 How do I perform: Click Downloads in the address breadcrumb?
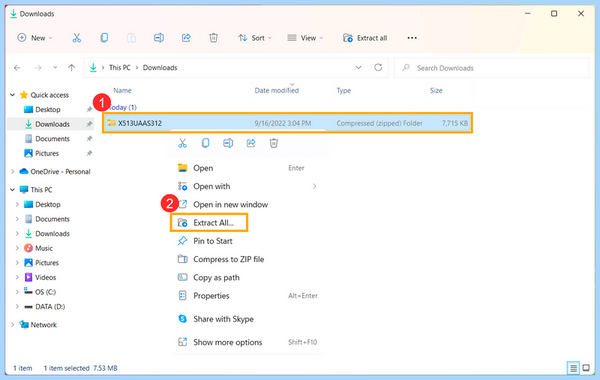[160, 67]
